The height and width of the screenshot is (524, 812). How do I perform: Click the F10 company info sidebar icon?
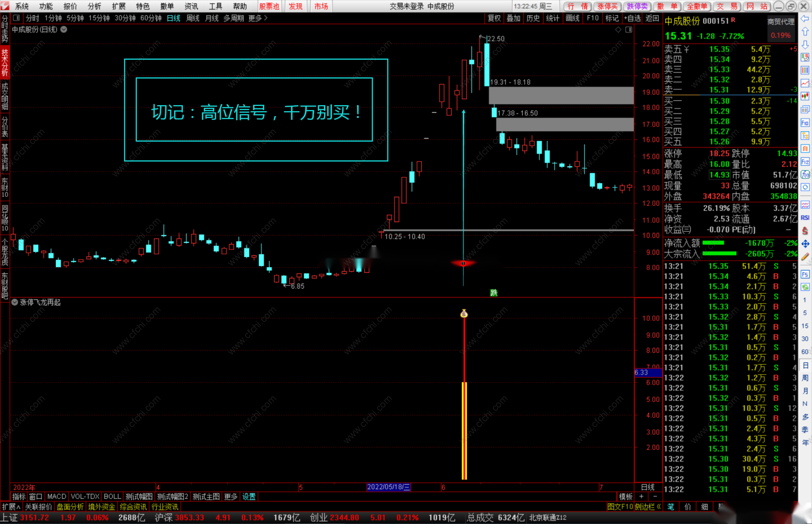pyautogui.click(x=805, y=123)
